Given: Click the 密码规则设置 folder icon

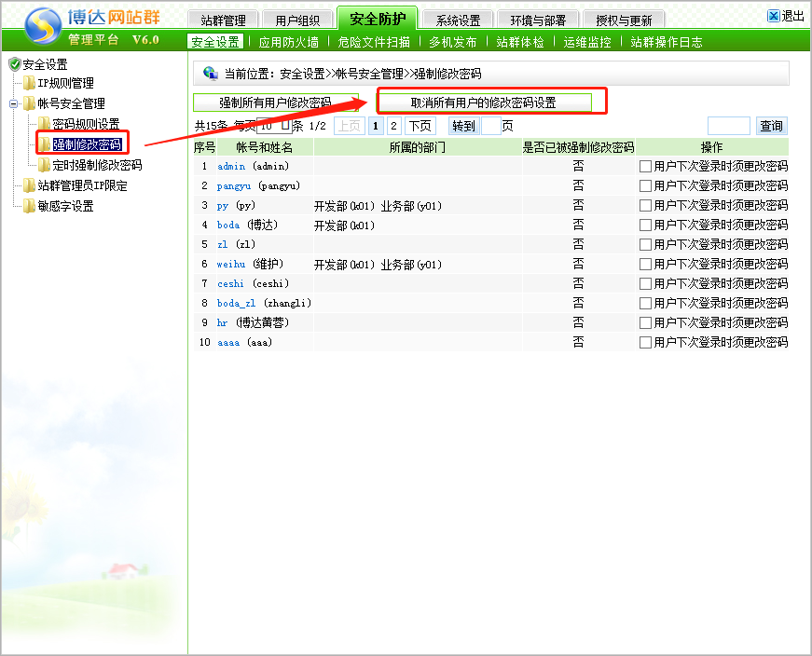Looking at the screenshot, I should point(44,124).
